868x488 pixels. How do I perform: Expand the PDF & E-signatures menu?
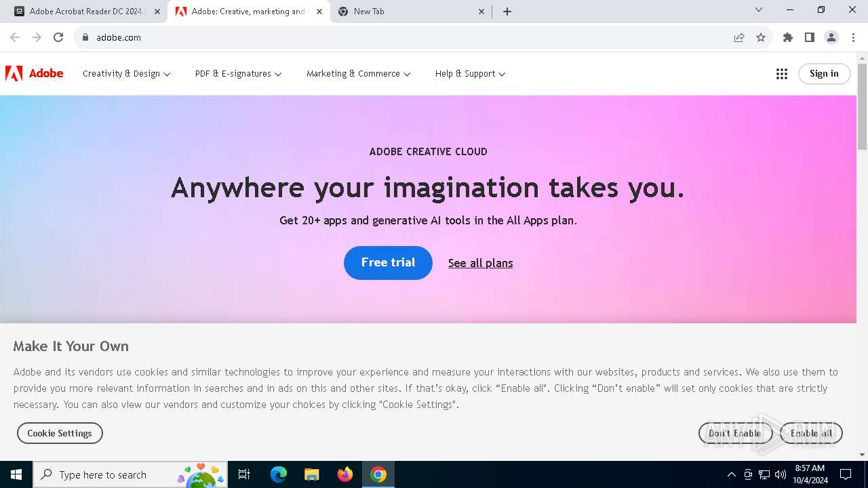click(x=238, y=74)
